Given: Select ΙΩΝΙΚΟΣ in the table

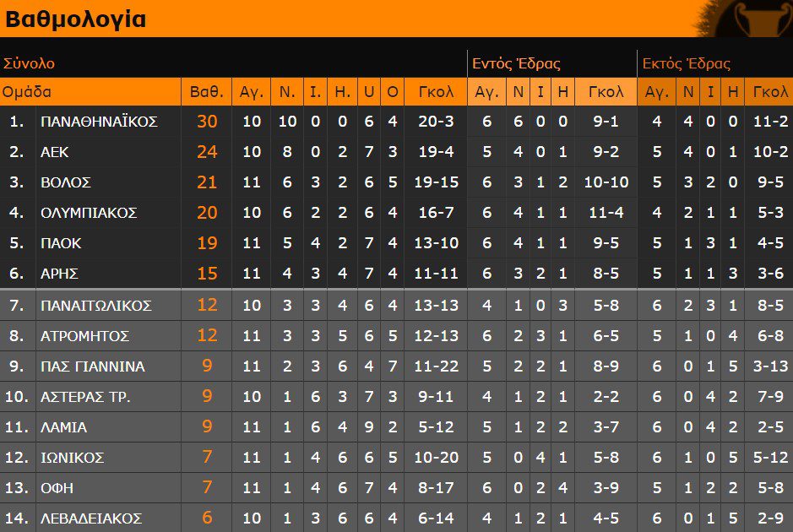Looking at the screenshot, I should (73, 458).
